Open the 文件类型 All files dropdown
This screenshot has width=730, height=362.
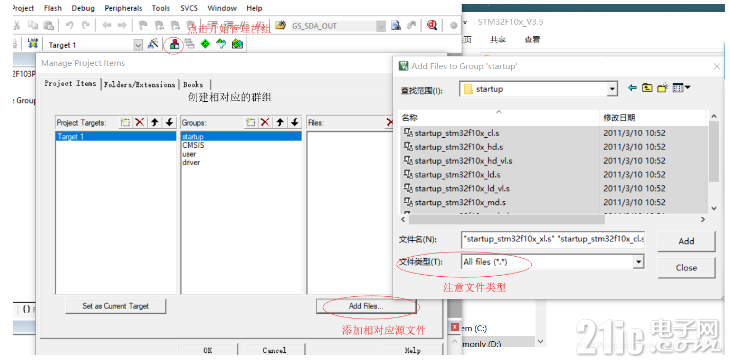[639, 262]
